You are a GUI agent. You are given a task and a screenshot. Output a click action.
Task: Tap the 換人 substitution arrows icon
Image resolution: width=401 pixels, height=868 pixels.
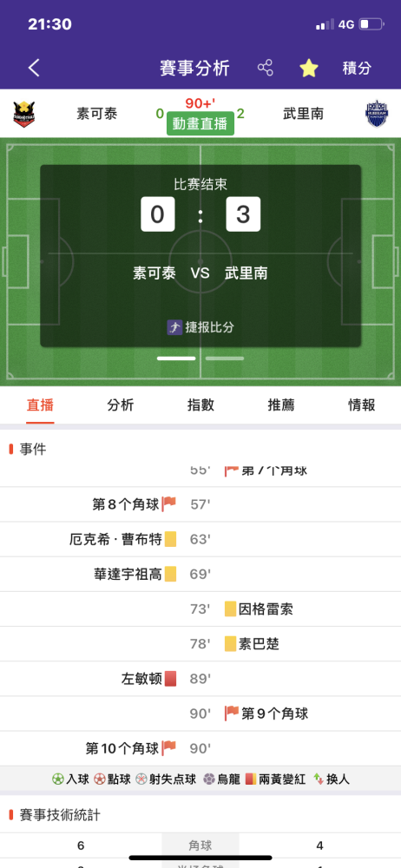coord(319,779)
